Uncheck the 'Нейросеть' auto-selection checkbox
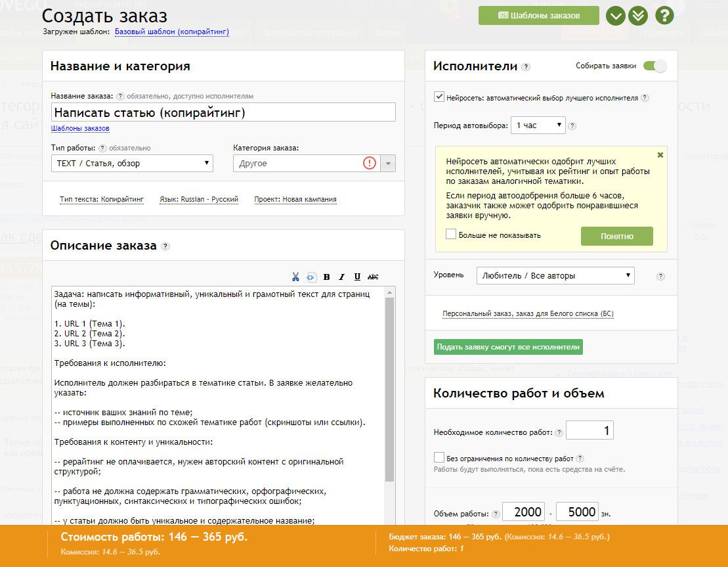This screenshot has height=567, width=728. [x=439, y=97]
